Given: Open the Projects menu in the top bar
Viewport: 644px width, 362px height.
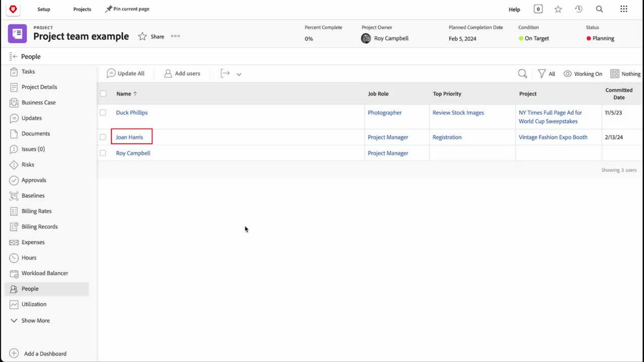Looking at the screenshot, I should [x=82, y=9].
